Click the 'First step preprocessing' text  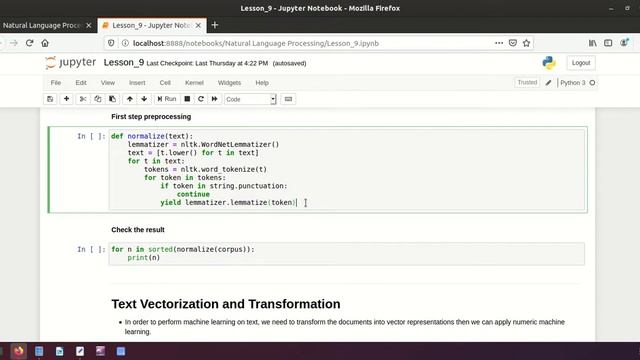151,117
